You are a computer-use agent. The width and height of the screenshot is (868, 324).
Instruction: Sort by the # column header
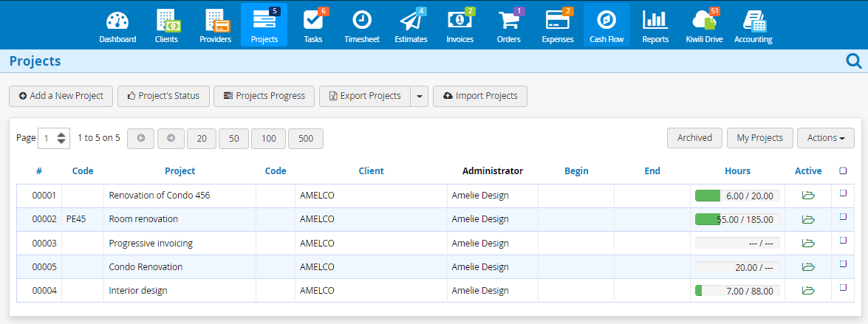click(x=38, y=170)
